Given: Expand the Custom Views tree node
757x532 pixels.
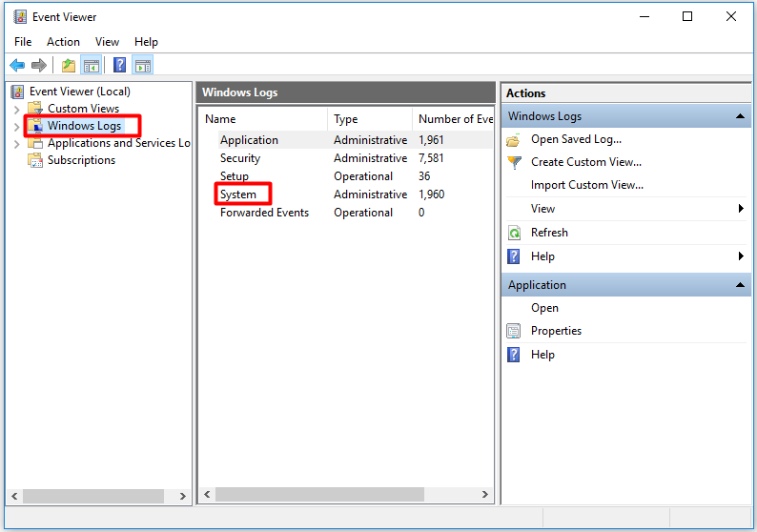Looking at the screenshot, I should click(x=16, y=109).
